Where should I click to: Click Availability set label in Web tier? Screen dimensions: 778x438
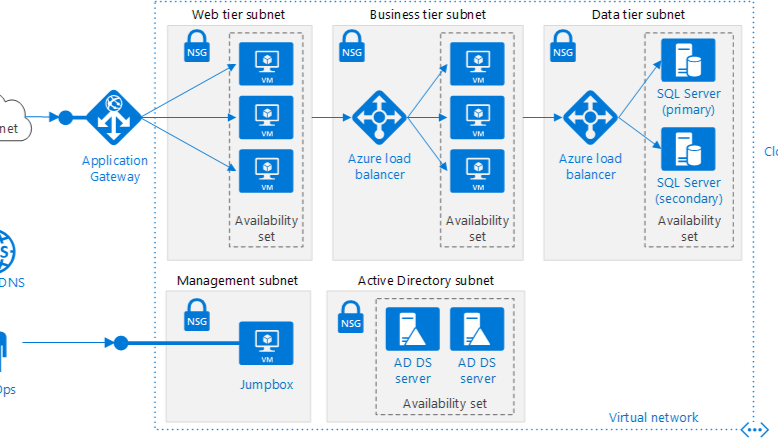266,228
